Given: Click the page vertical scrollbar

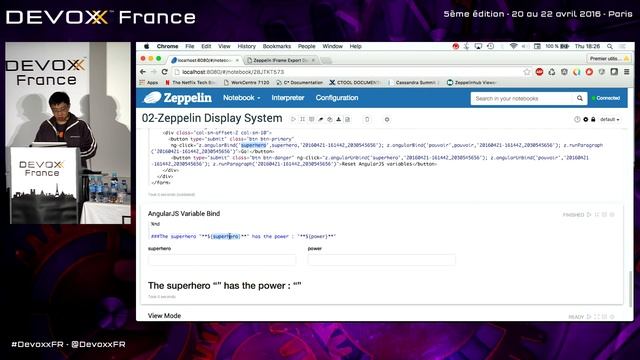Looking at the screenshot, I should click(x=630, y=288).
